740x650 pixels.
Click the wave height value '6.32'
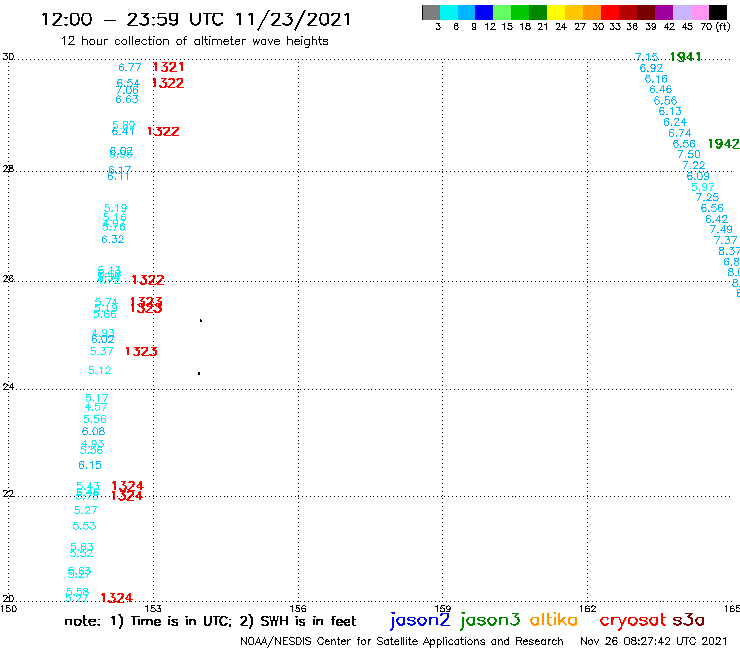pos(113,239)
